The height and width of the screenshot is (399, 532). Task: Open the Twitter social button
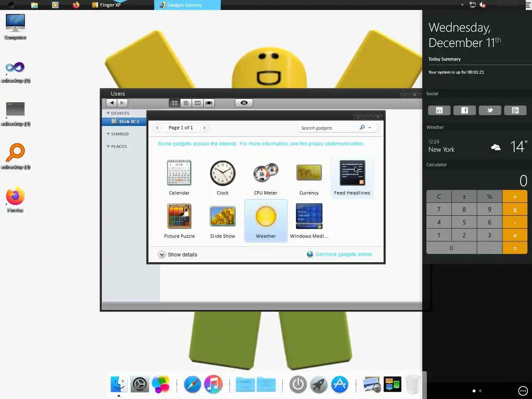point(490,110)
